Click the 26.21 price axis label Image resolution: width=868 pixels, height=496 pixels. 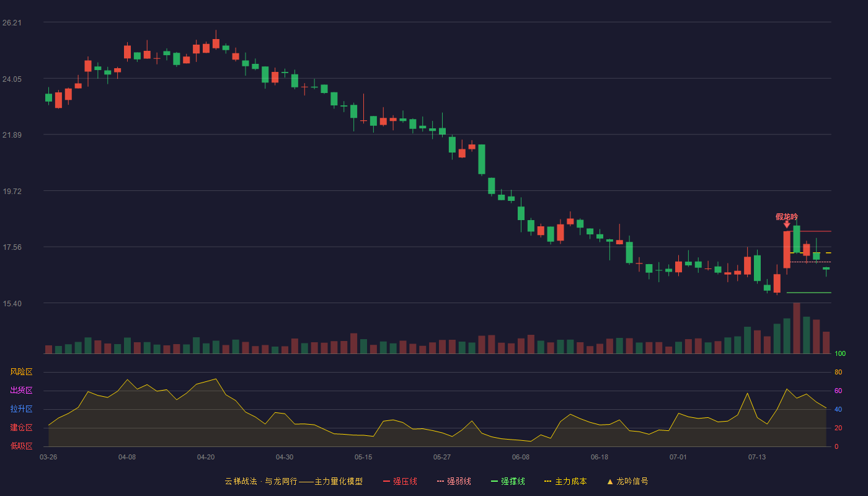point(12,23)
